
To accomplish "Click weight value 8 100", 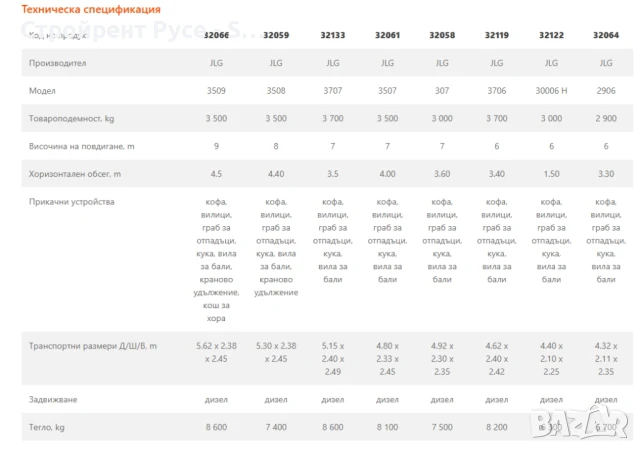I will click(x=387, y=427).
